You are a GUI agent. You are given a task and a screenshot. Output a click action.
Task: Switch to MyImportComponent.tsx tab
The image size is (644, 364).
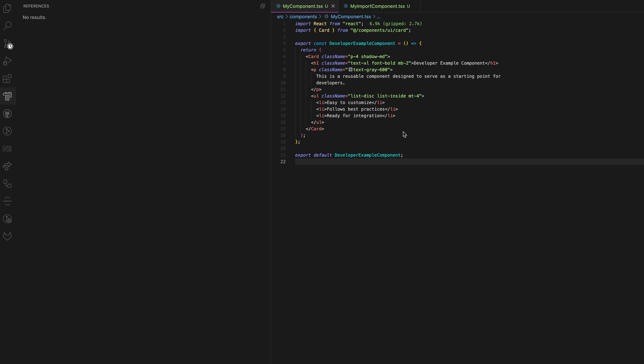tap(377, 6)
